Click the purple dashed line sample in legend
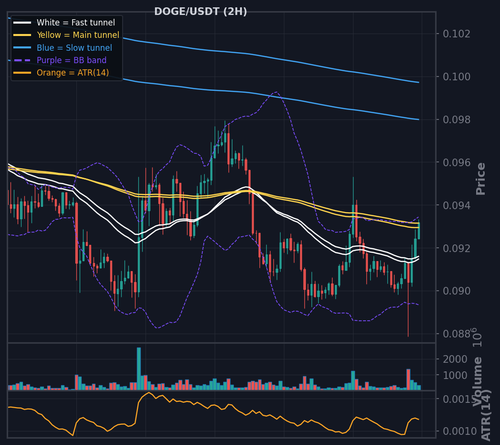The width and height of the screenshot is (500, 445). coord(22,60)
